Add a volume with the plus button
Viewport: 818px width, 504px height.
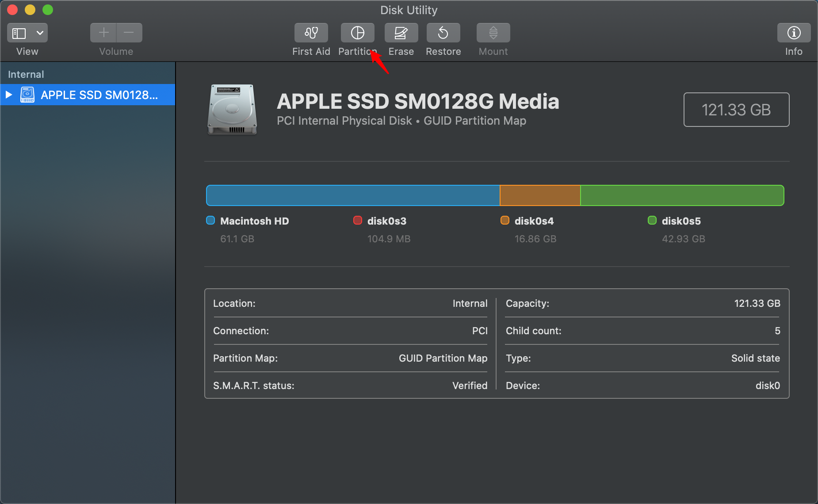coord(103,33)
